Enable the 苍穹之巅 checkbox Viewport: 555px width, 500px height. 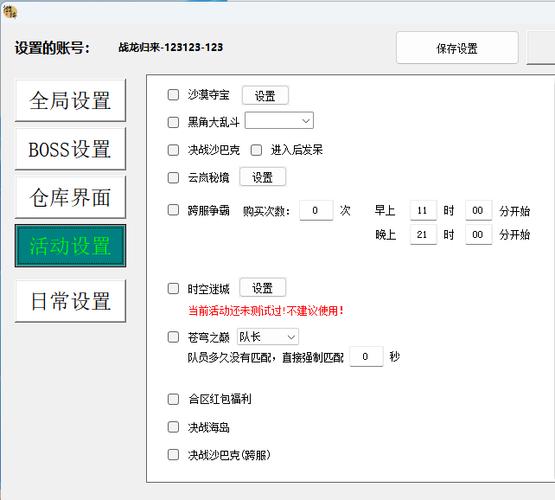coord(173,337)
